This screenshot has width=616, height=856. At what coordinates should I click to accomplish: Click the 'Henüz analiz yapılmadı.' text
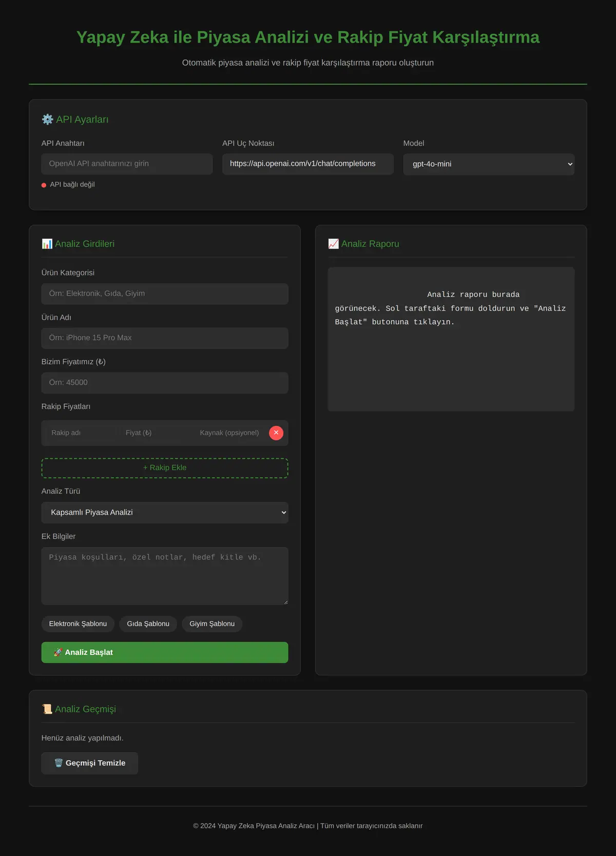click(83, 738)
